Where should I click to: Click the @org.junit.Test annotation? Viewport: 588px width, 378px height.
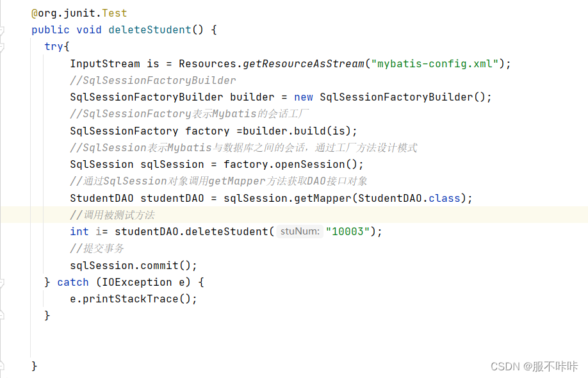tap(79, 13)
